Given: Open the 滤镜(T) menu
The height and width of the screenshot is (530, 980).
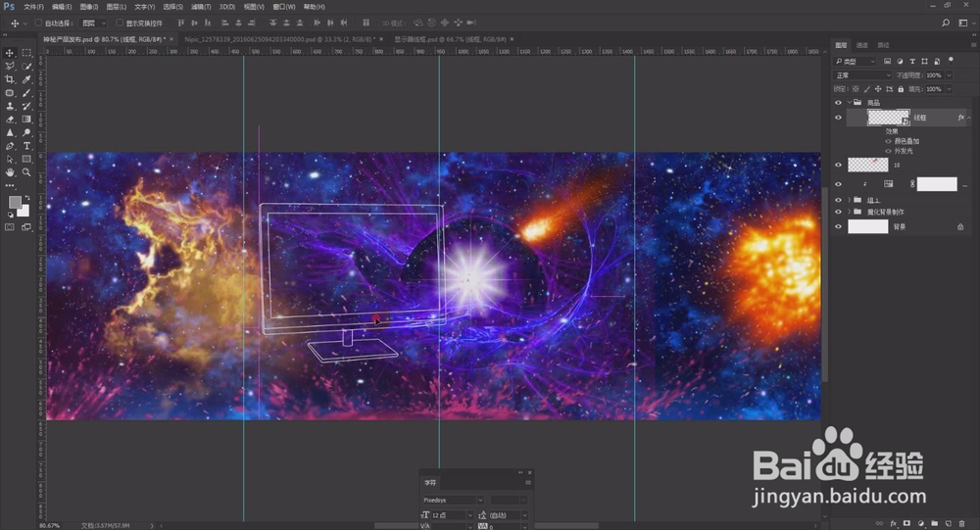Looking at the screenshot, I should click(201, 7).
